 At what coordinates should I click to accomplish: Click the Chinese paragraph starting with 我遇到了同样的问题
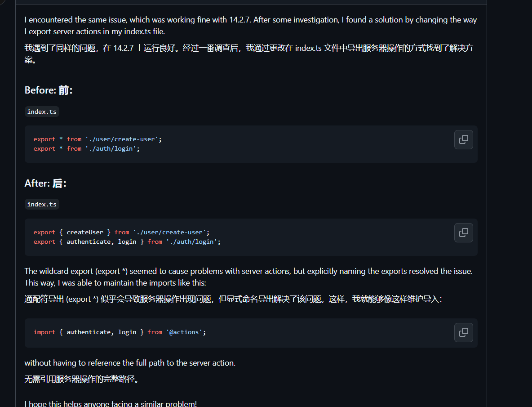click(x=248, y=54)
